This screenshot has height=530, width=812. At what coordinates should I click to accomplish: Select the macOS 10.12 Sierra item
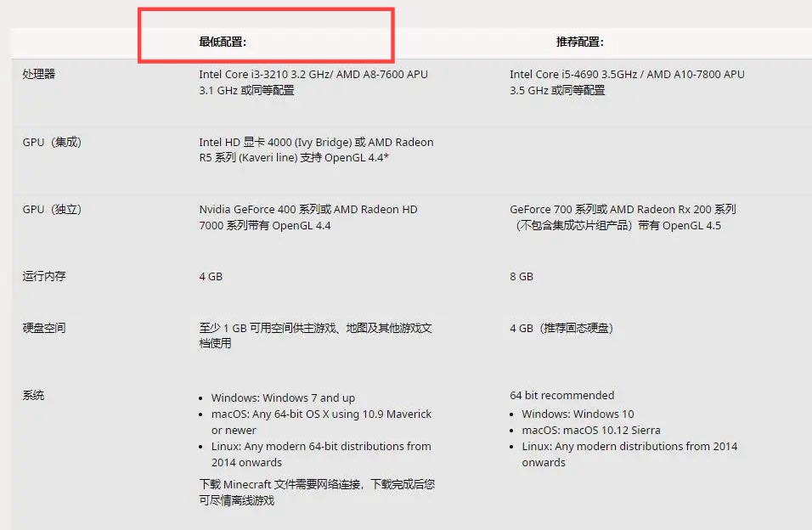[591, 430]
